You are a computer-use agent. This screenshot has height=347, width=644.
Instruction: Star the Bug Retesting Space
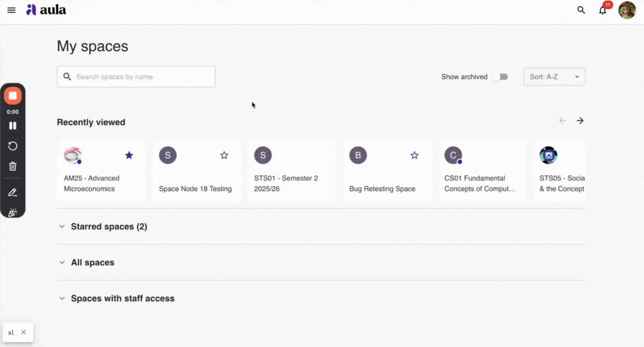pyautogui.click(x=415, y=155)
